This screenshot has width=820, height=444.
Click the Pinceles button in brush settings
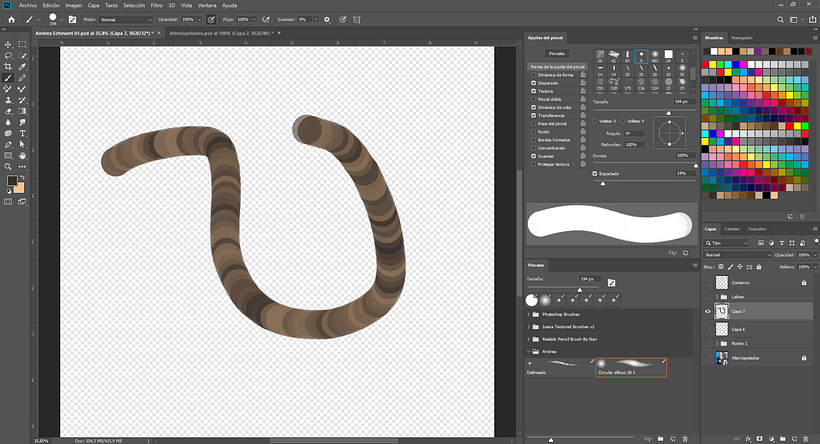pos(557,53)
